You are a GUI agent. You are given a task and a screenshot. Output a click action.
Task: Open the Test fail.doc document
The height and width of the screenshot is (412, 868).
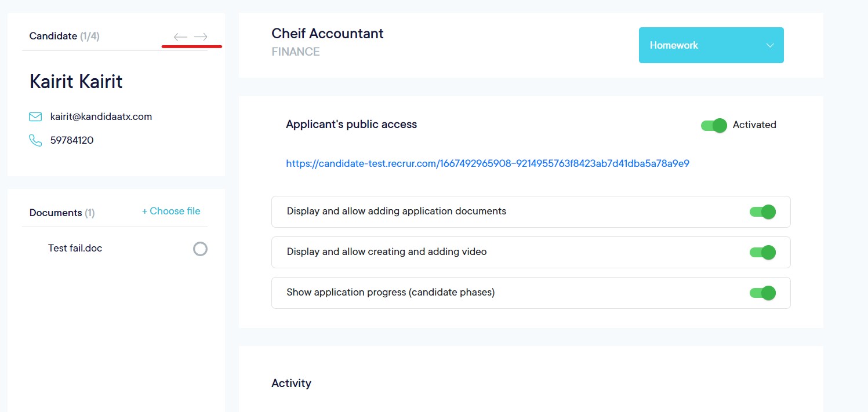pyautogui.click(x=75, y=248)
